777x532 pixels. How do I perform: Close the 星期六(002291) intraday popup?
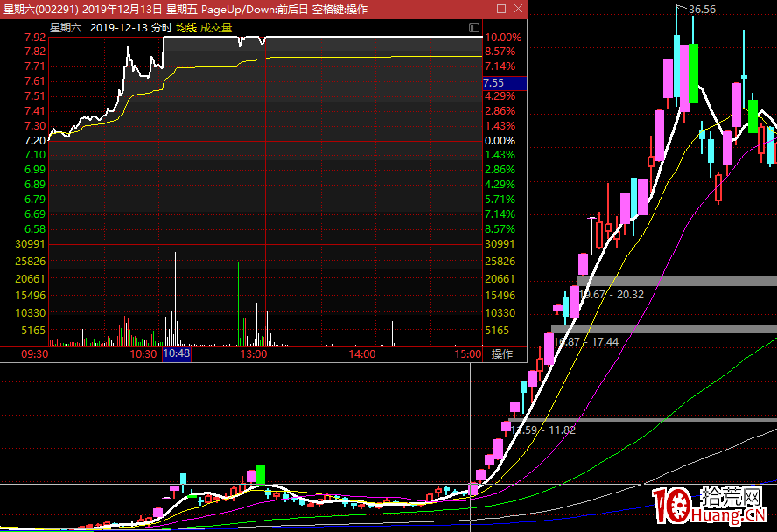coord(517,9)
